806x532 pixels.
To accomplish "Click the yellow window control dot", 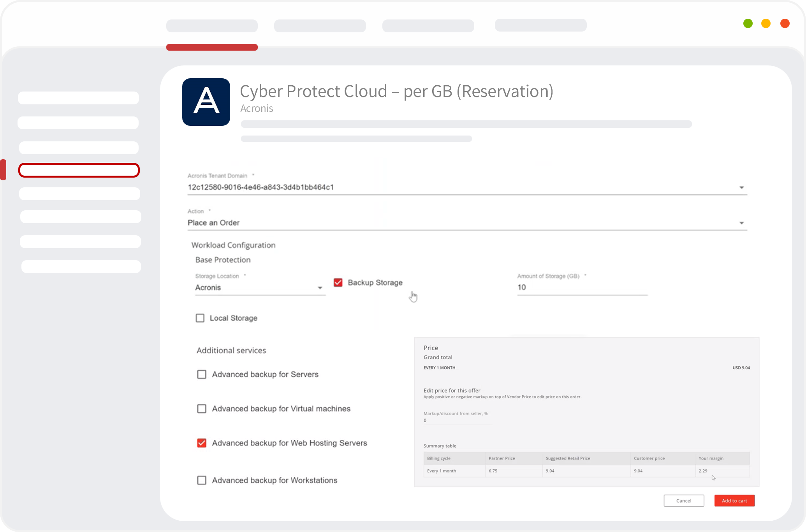I will (766, 23).
